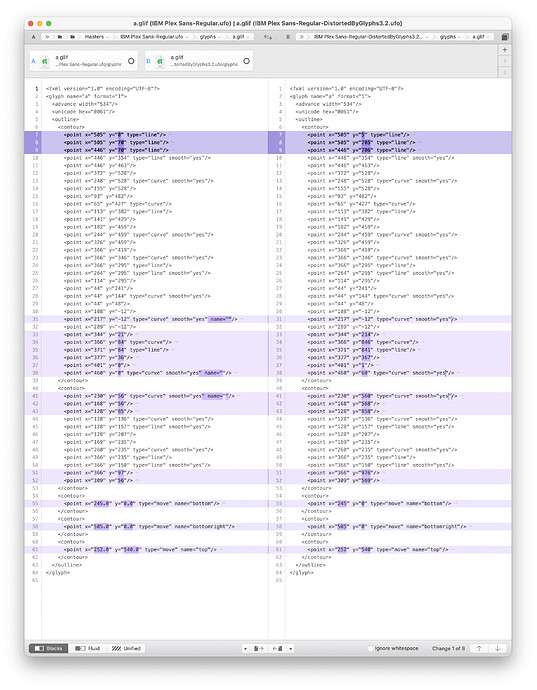The width and height of the screenshot is (537, 690).
Task: Click the advance width line in left pane
Action: tap(85, 104)
